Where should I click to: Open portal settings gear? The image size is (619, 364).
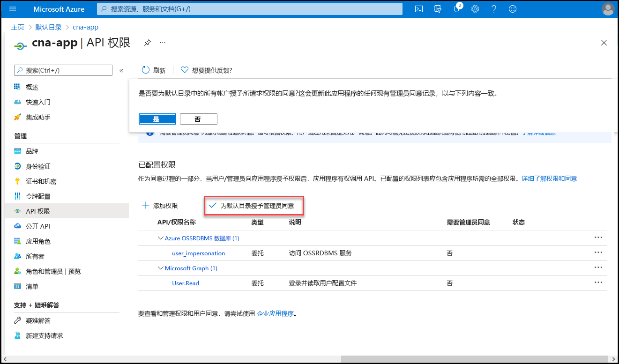coord(475,9)
